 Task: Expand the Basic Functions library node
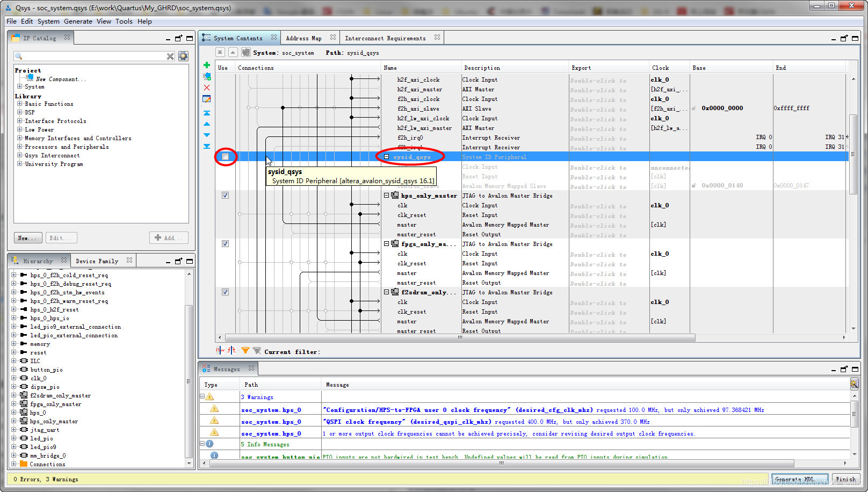(x=20, y=104)
